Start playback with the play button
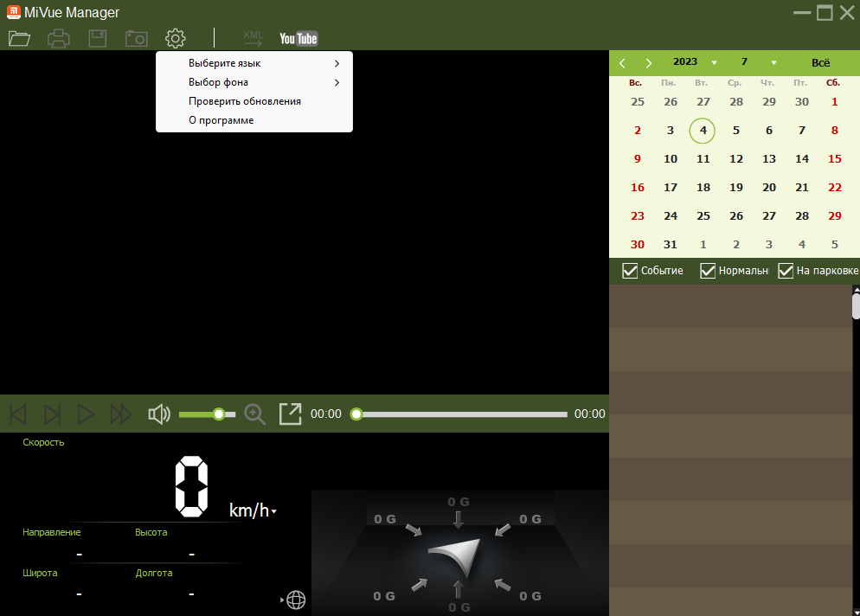 click(87, 414)
